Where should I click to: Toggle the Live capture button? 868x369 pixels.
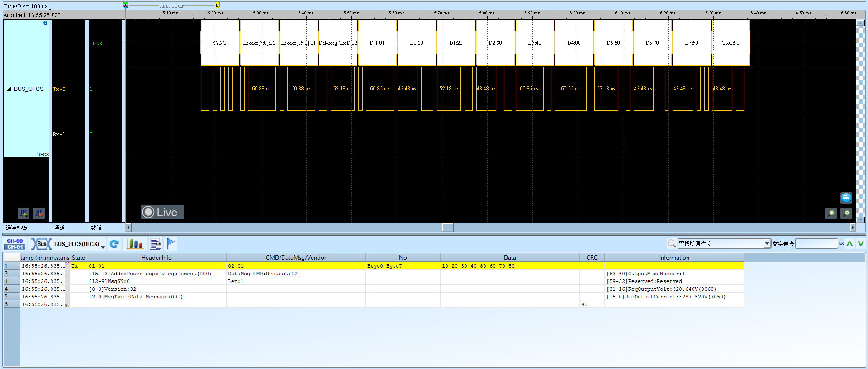click(162, 212)
